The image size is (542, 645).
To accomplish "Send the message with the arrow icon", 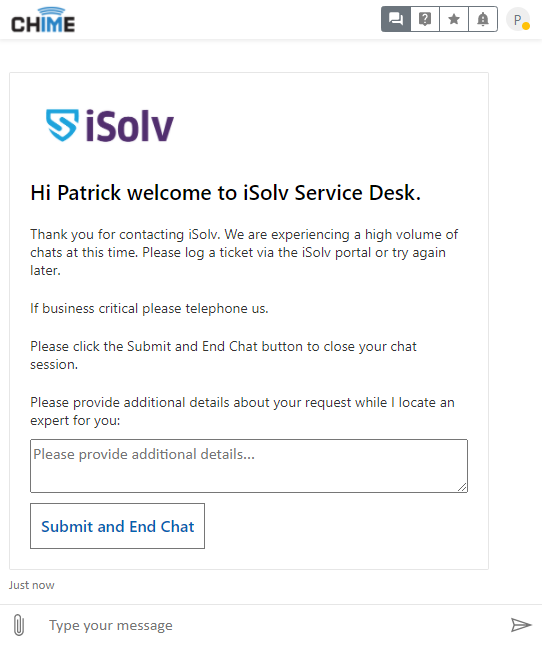I will point(521,624).
